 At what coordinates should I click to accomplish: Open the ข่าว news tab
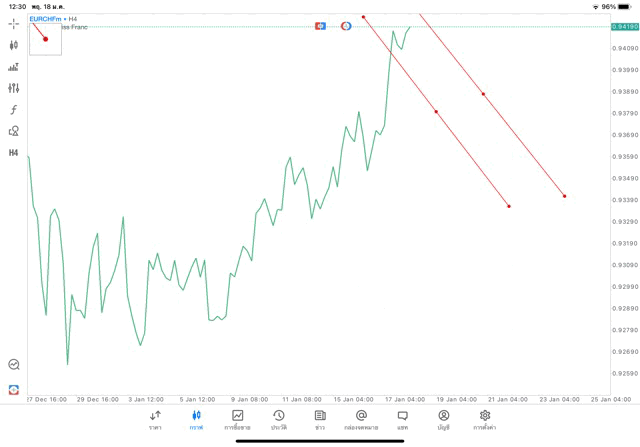319,420
